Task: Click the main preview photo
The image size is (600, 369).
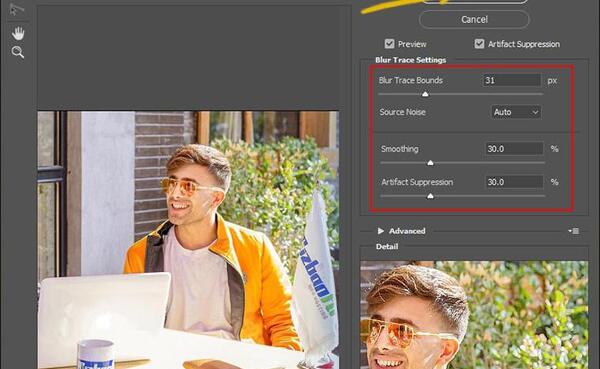Action: [x=188, y=240]
